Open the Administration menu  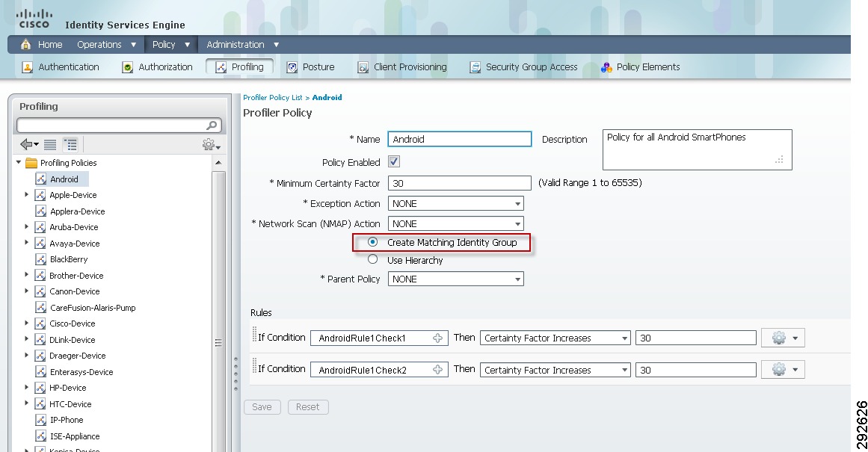click(x=242, y=44)
